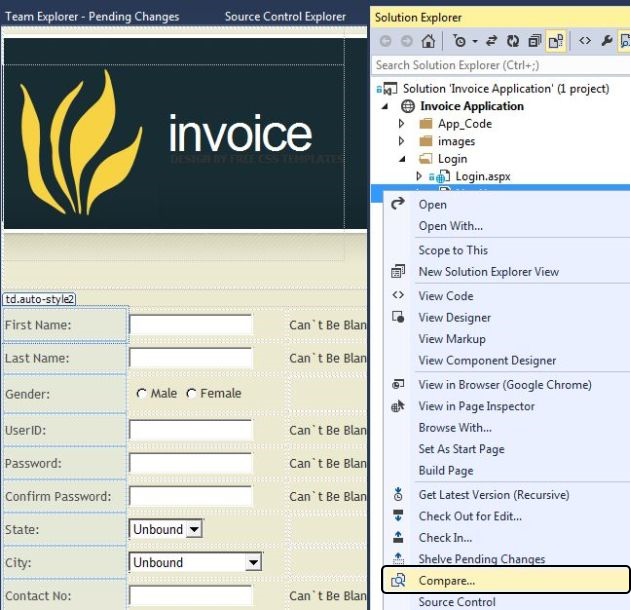Click the First Name input field
The image size is (631, 610).
pyautogui.click(x=190, y=324)
